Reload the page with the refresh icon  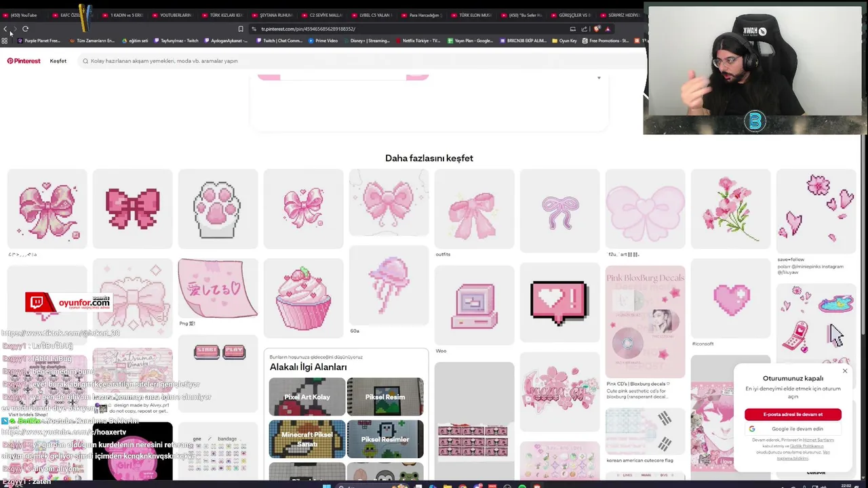coord(25,29)
